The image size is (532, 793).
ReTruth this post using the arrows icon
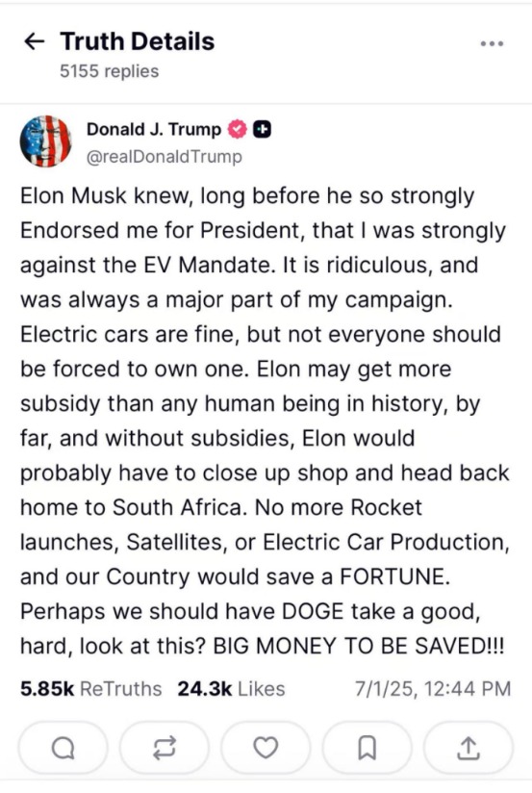coord(165,748)
